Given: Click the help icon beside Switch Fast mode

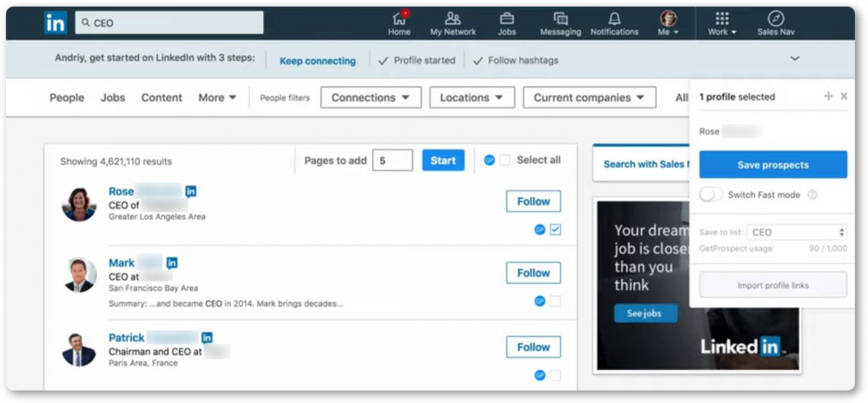Looking at the screenshot, I should 812,195.
